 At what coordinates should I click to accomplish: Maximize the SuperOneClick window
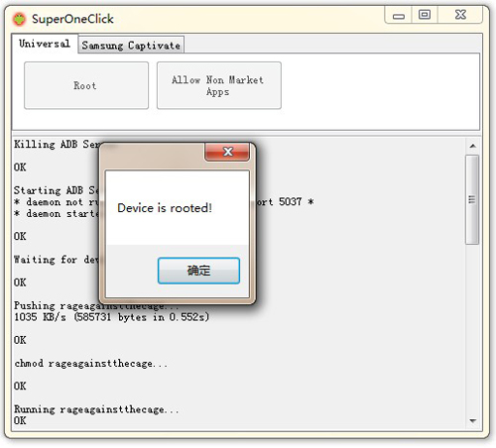pyautogui.click(x=425, y=15)
